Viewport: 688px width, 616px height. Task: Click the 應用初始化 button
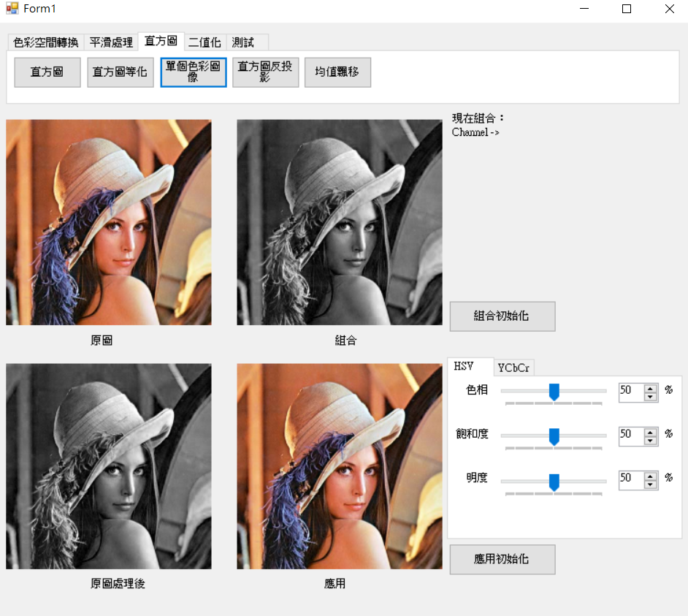[x=502, y=559]
